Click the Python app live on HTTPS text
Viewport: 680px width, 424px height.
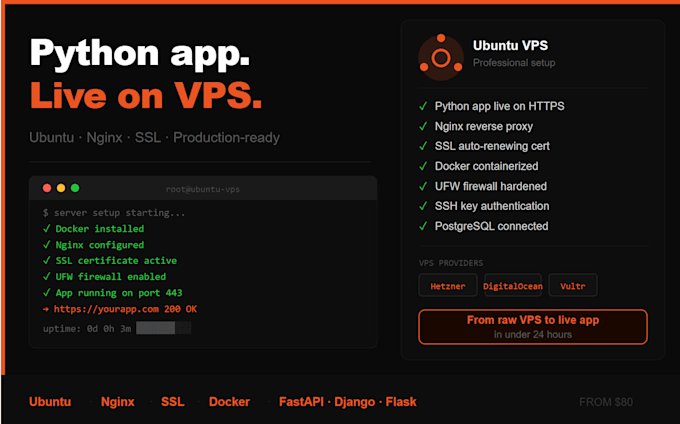pos(500,106)
